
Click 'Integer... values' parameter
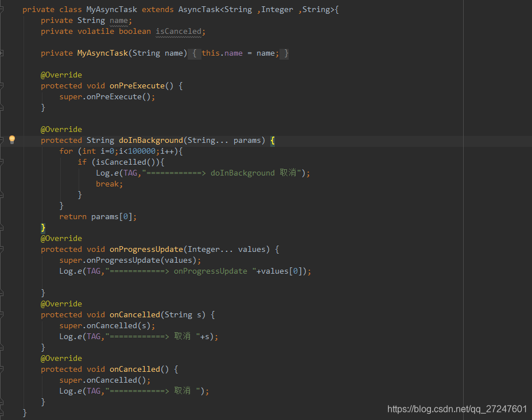click(x=227, y=250)
